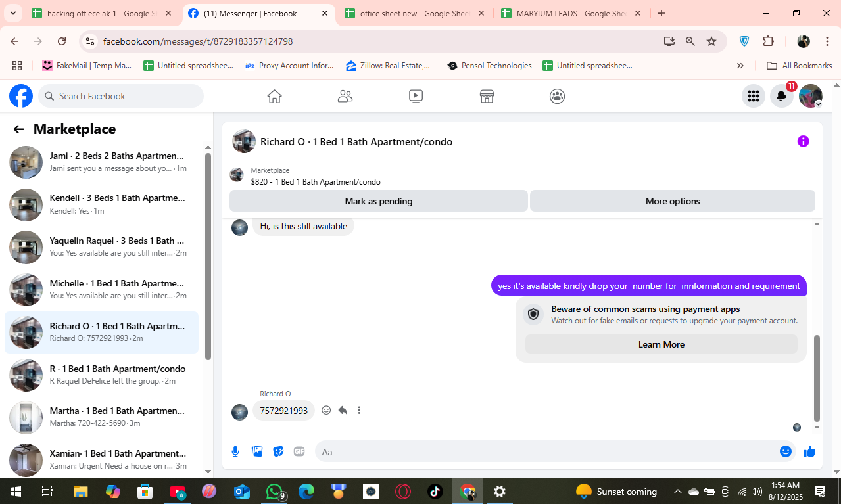Open TikTok from the taskbar
This screenshot has width=841, height=504.
[435, 492]
